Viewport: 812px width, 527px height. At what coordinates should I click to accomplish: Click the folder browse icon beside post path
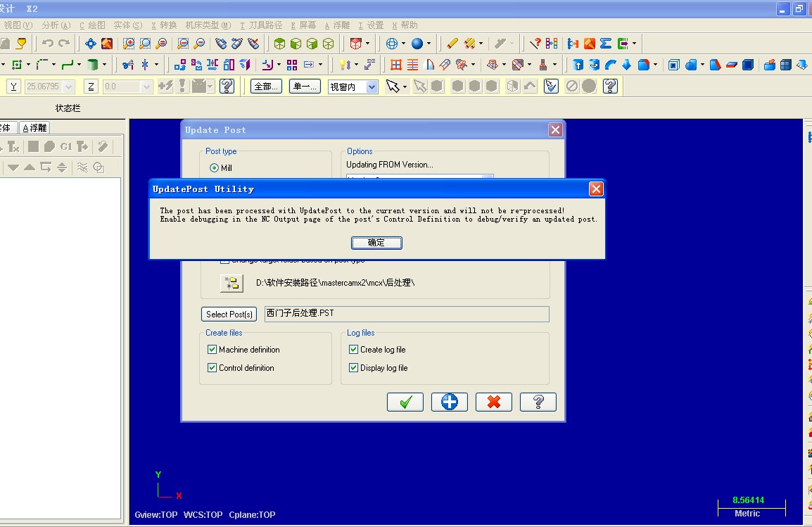point(231,283)
